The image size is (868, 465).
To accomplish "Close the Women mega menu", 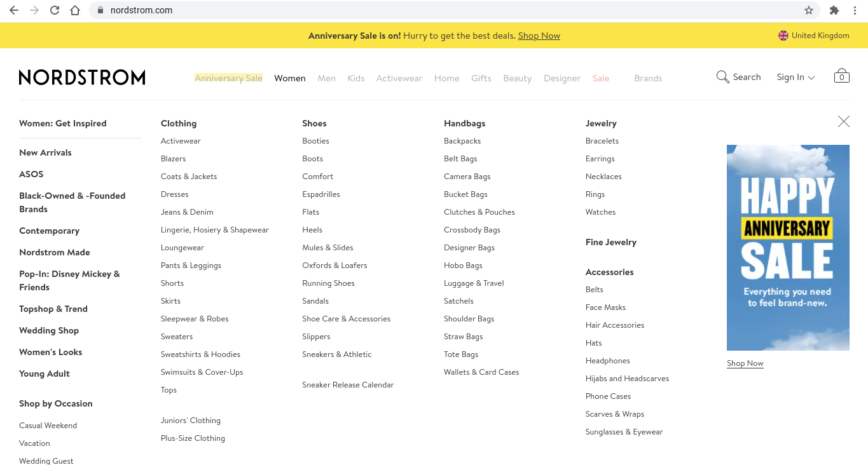I will point(843,121).
